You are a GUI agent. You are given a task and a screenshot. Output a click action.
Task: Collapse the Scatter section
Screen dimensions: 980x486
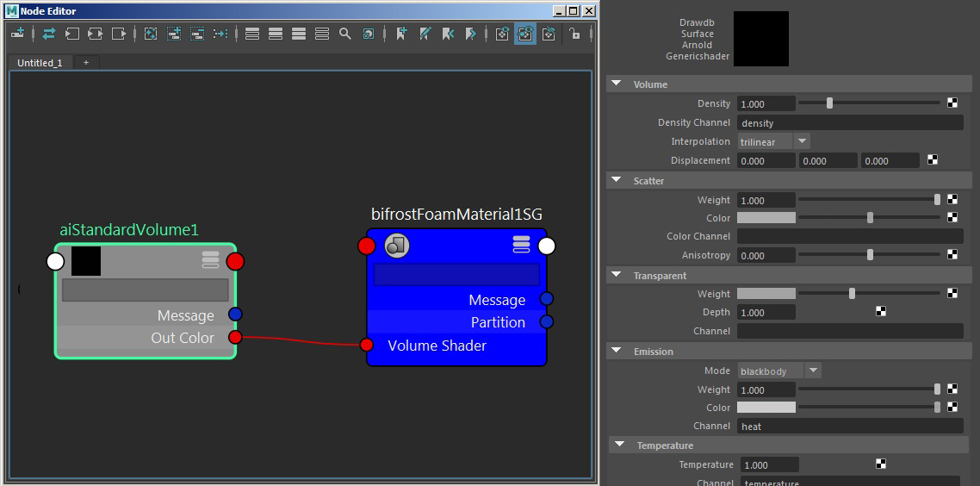point(617,180)
